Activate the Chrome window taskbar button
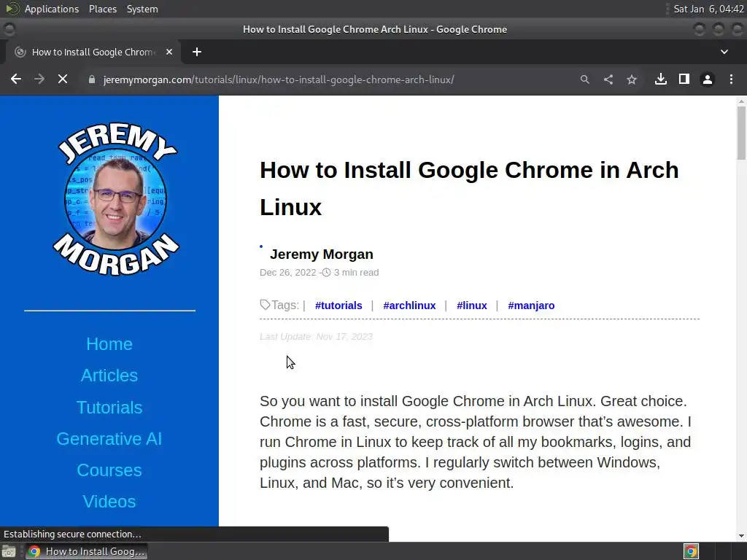This screenshot has width=747, height=560. [86, 551]
